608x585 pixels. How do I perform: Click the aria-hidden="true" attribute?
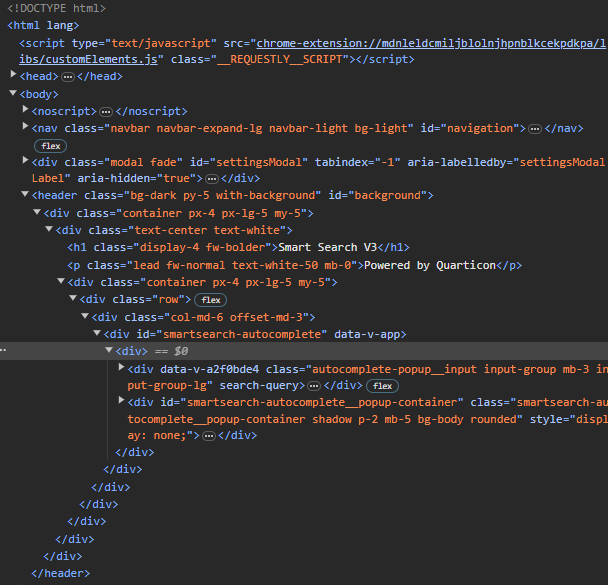137,178
